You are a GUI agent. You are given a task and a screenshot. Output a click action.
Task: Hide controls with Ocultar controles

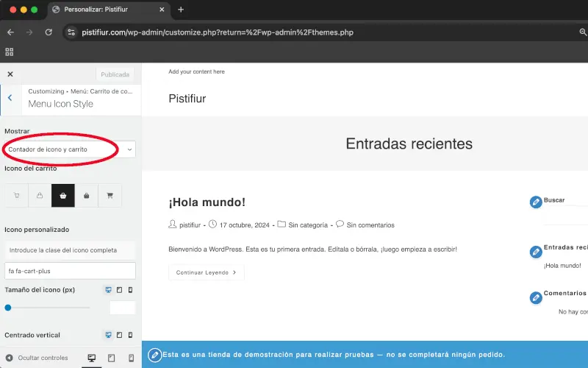[x=37, y=358]
